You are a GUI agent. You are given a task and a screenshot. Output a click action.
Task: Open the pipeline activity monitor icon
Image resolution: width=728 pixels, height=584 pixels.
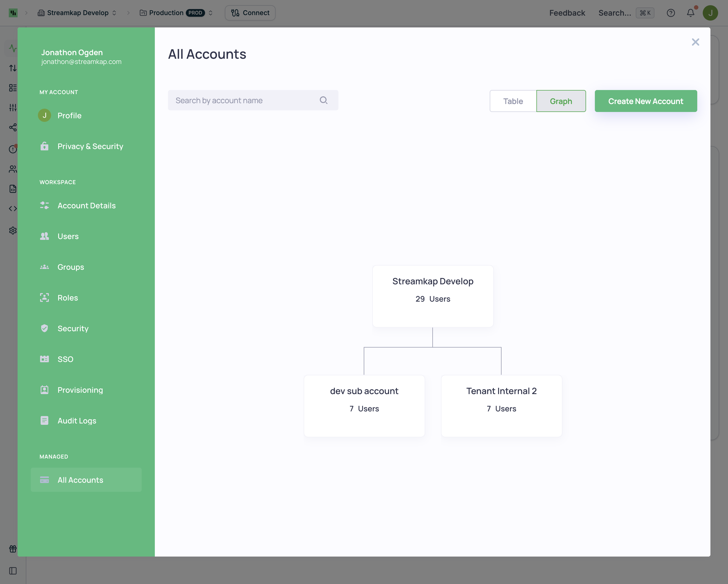13,48
